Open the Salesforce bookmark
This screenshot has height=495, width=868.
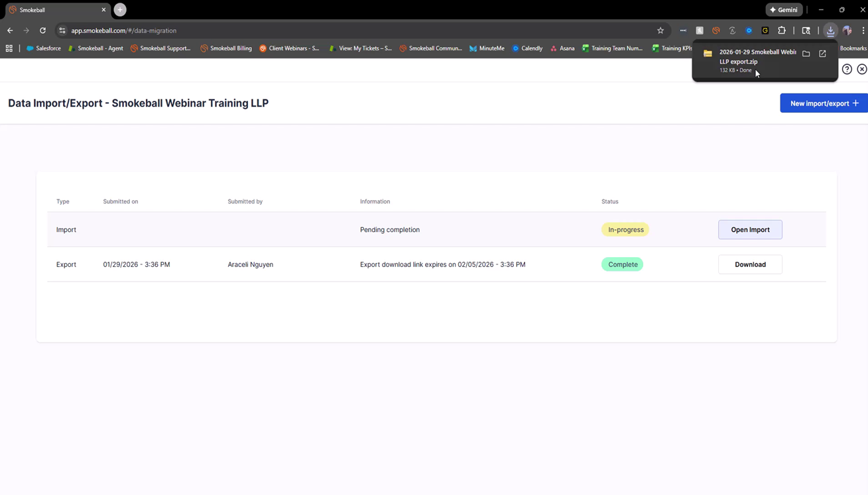point(44,48)
